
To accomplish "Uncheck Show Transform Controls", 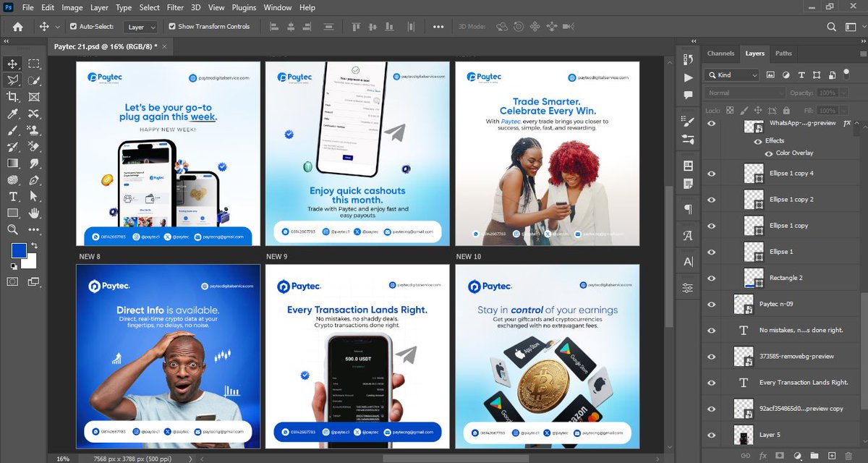I will (x=172, y=27).
